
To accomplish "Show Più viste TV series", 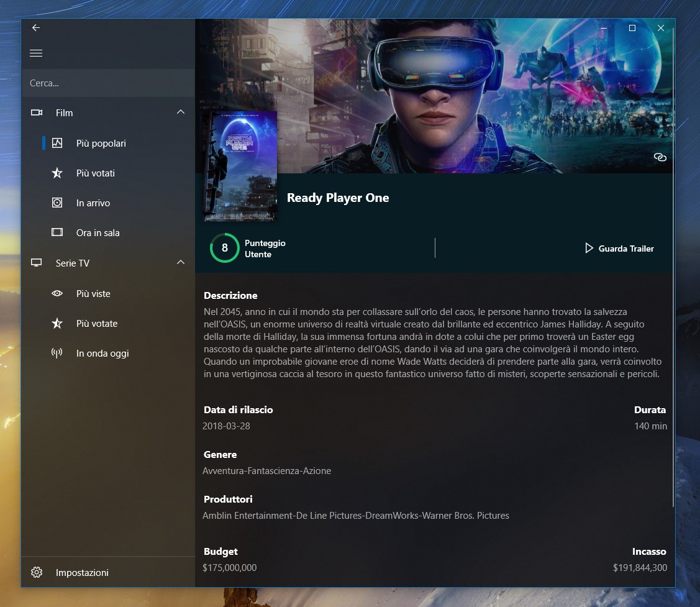I will tap(108, 293).
